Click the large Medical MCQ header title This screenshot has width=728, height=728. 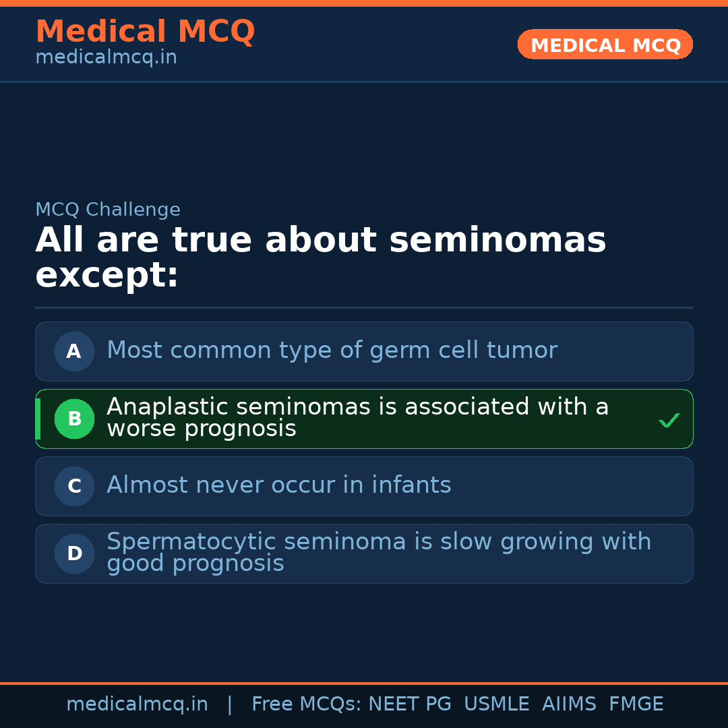pyautogui.click(x=145, y=32)
